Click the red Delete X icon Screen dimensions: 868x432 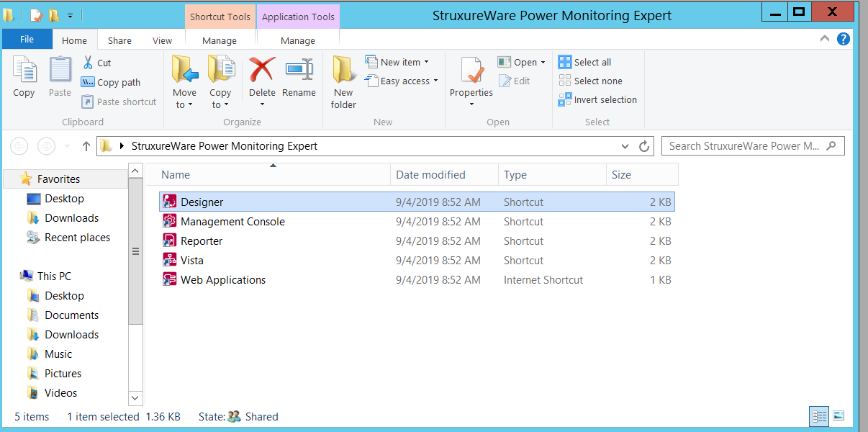tap(262, 70)
